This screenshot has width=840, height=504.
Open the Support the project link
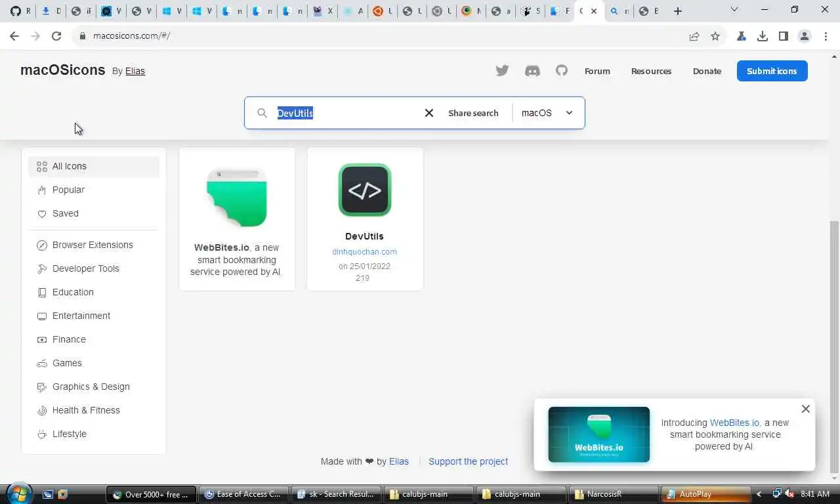click(x=468, y=461)
